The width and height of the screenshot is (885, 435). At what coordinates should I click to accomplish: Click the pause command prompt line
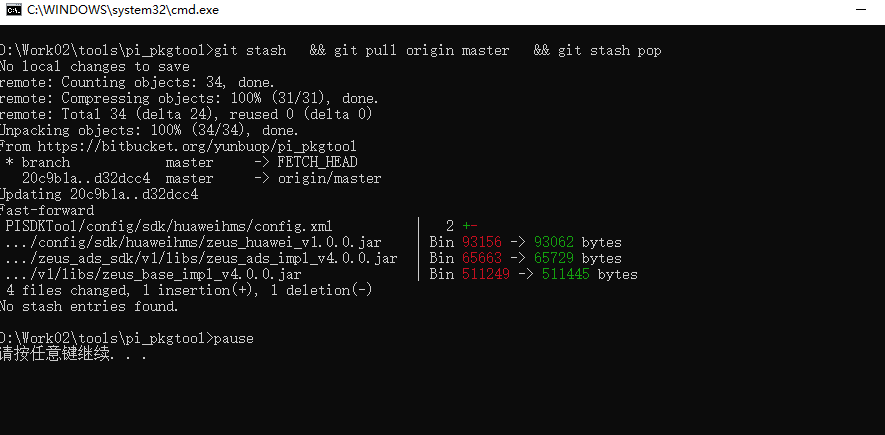pyautogui.click(x=127, y=338)
